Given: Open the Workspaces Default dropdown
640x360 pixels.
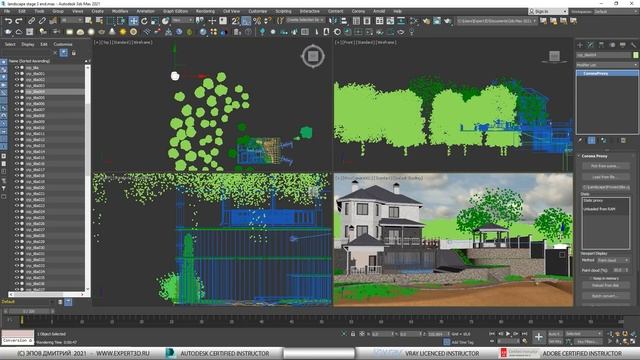Looking at the screenshot, I should coord(615,11).
